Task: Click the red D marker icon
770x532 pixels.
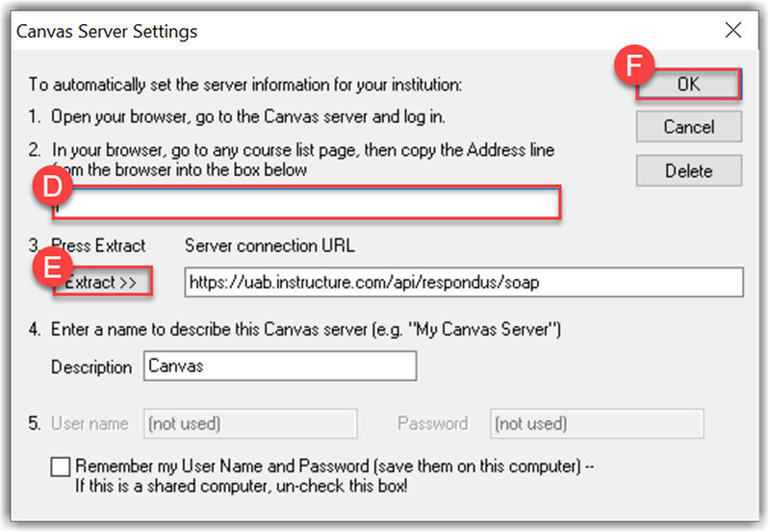Action: (x=48, y=188)
